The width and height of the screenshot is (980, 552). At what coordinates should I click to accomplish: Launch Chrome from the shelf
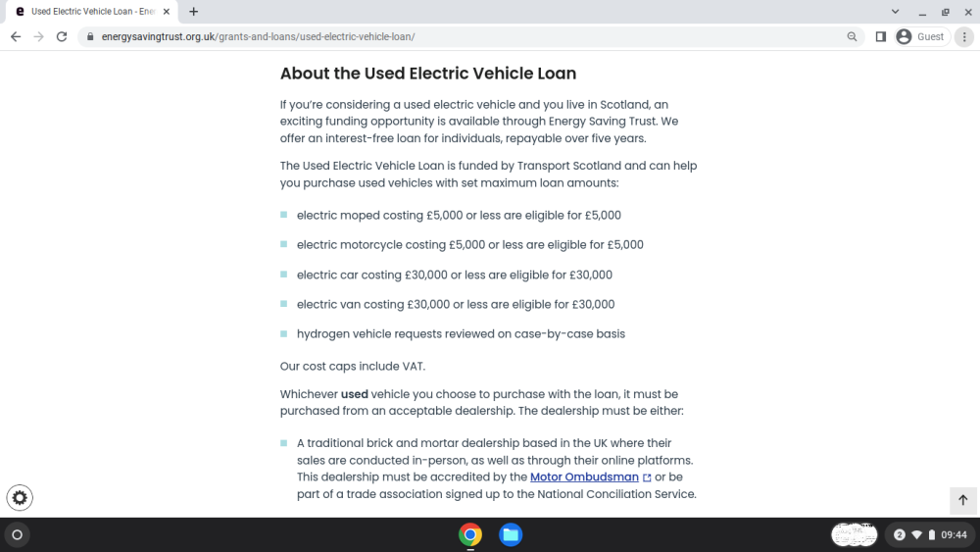470,535
